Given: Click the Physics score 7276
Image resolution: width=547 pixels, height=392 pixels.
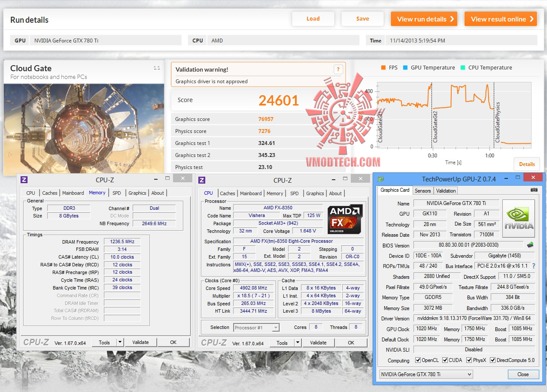Looking at the screenshot, I should [x=264, y=131].
